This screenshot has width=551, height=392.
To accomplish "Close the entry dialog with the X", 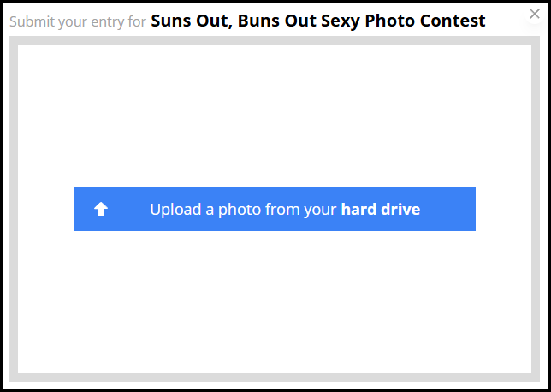I will [x=535, y=14].
